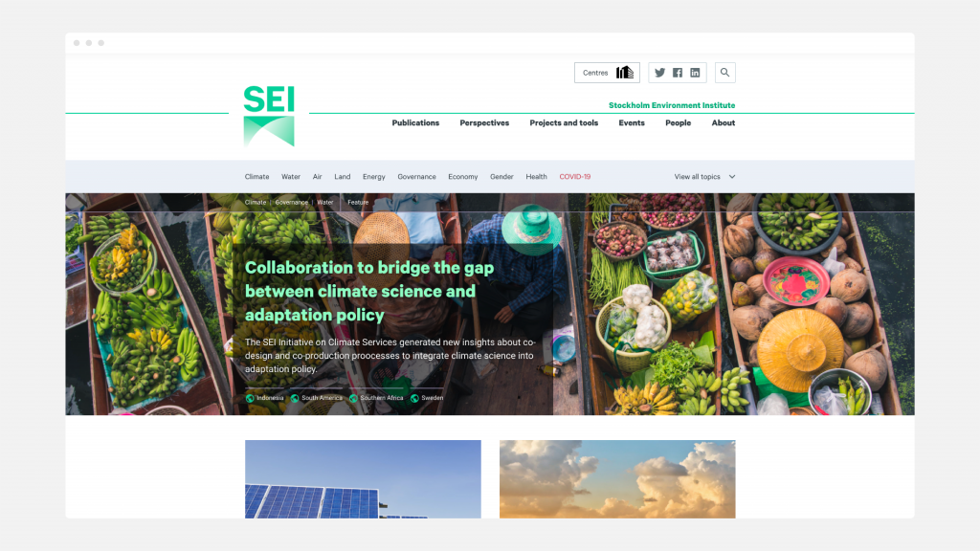980x551 pixels.
Task: Open the Twitter social link icon
Action: click(x=659, y=73)
